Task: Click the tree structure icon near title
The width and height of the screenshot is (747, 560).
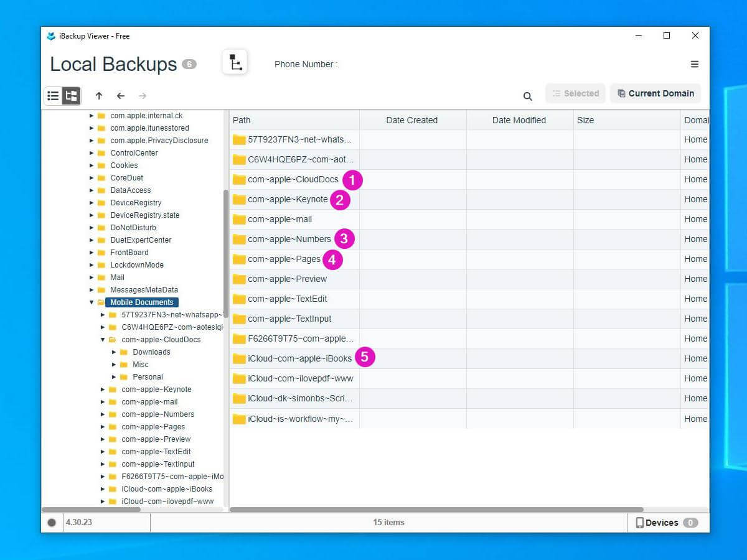Action: [235, 62]
